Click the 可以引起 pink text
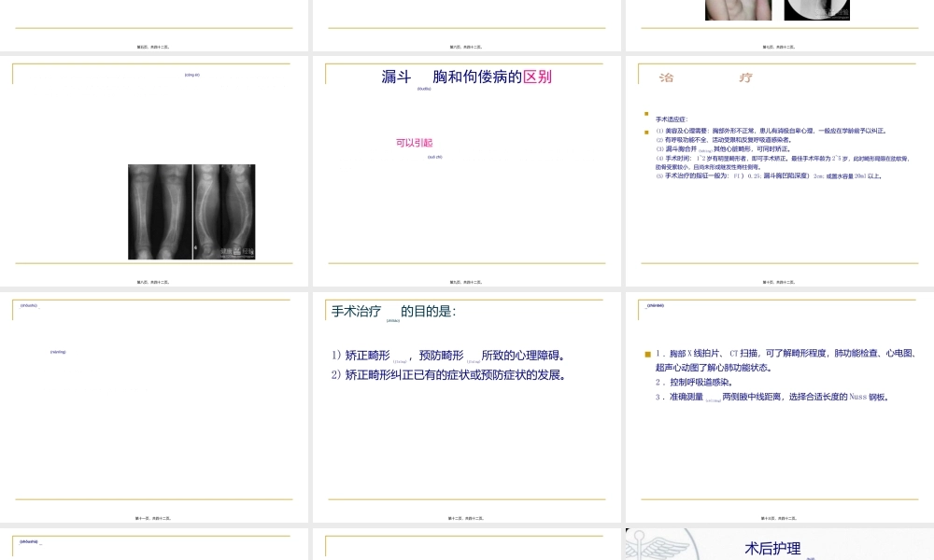 (x=415, y=143)
